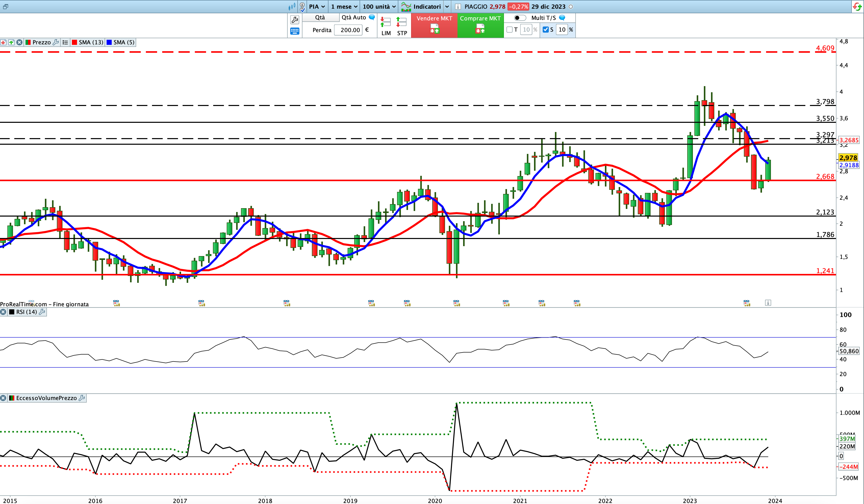Click the 1,241 support level label
The width and height of the screenshot is (864, 504).
825,271
